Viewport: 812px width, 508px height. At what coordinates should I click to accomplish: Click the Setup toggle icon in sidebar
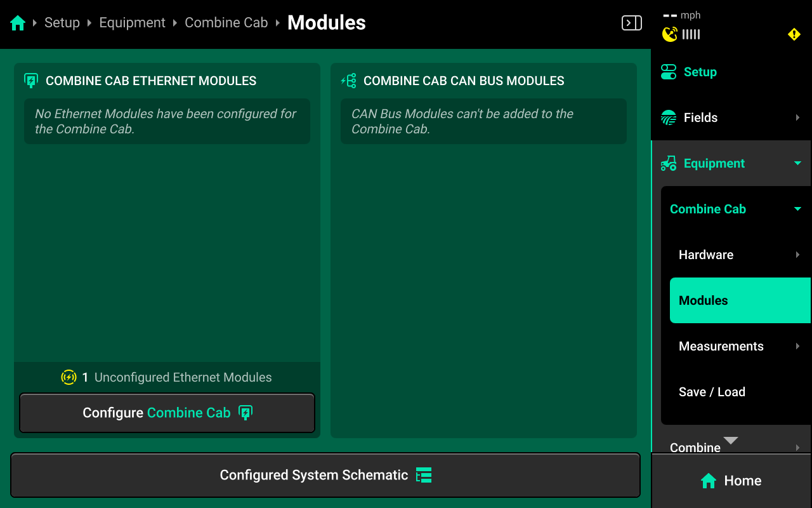click(x=669, y=72)
